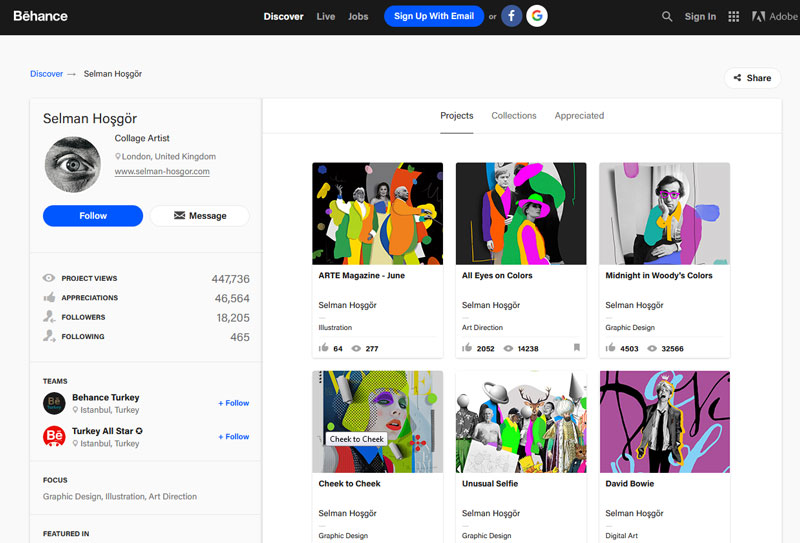
Task: Click the Cheek to Cheek project title
Action: click(x=349, y=484)
